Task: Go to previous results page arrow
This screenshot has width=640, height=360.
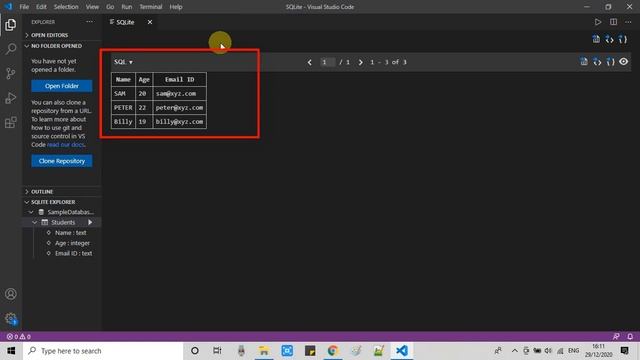Action: [310, 62]
